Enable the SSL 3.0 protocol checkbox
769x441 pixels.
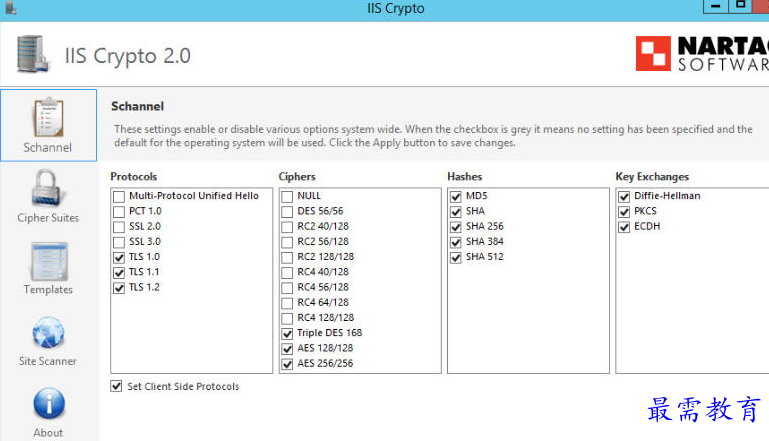(119, 242)
